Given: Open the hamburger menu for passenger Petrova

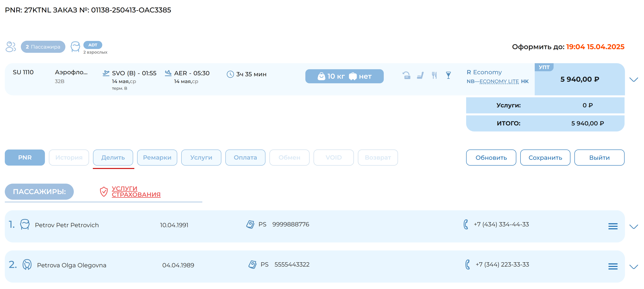Looking at the screenshot, I should coord(613,267).
